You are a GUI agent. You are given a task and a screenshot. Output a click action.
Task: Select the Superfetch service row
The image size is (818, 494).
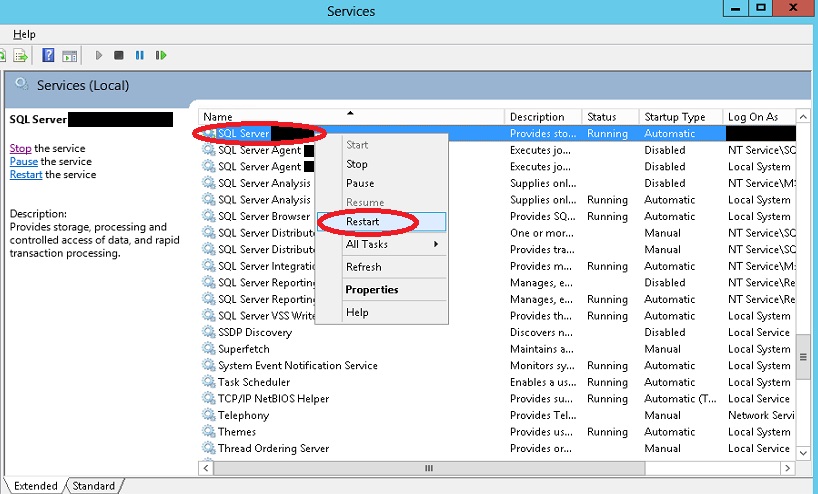[498, 348]
